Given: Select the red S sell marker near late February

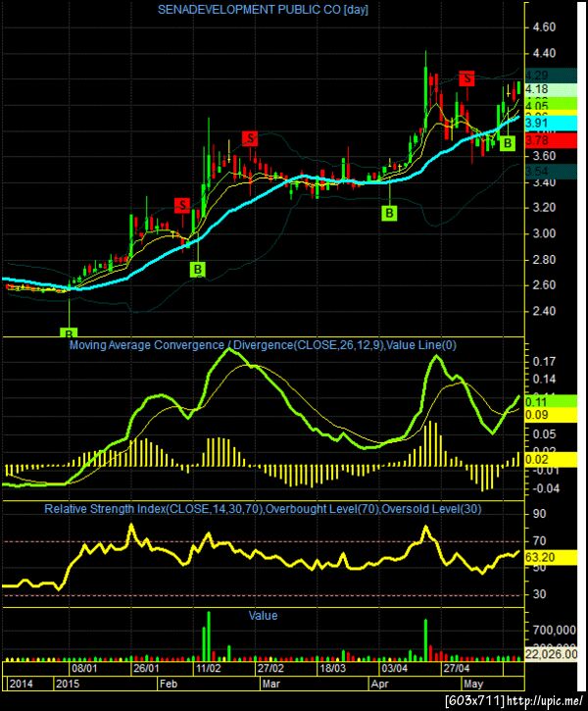Looking at the screenshot, I should click(250, 138).
